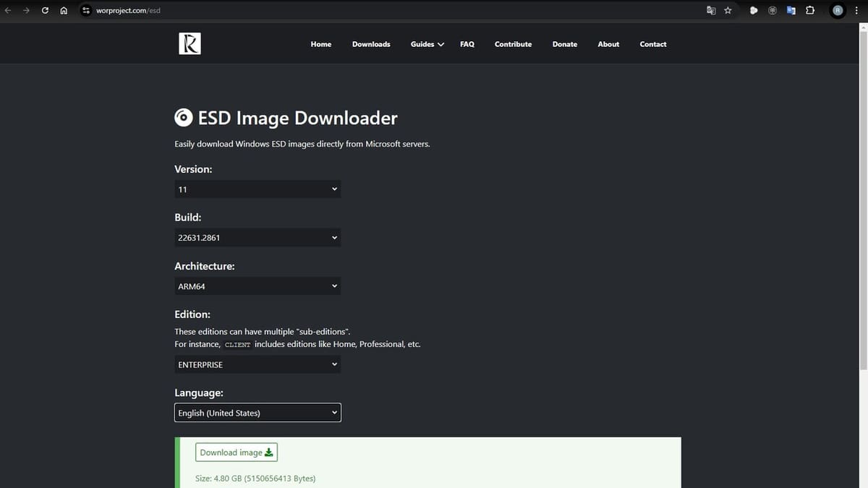Click the Download image button
The width and height of the screenshot is (868, 488).
237,453
